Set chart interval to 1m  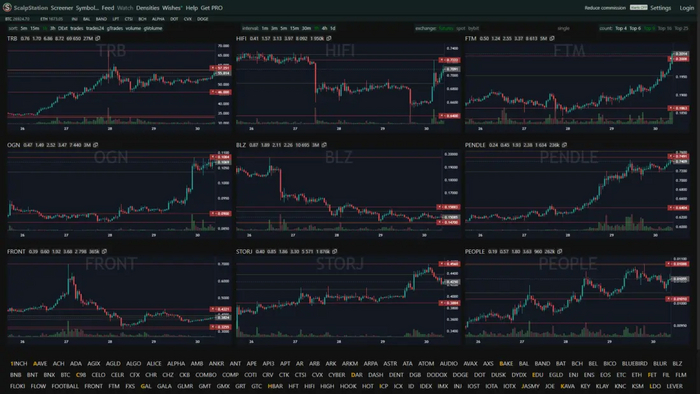click(265, 28)
